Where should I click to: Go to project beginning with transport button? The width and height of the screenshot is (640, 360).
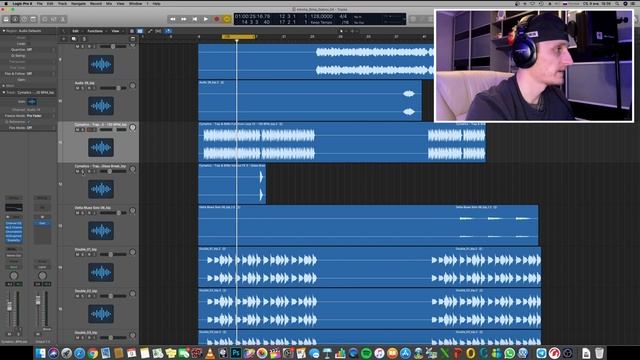(x=195, y=19)
